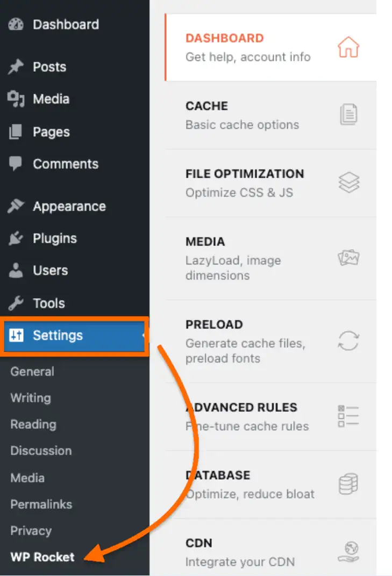Click the Cache documents icon

coord(350,115)
